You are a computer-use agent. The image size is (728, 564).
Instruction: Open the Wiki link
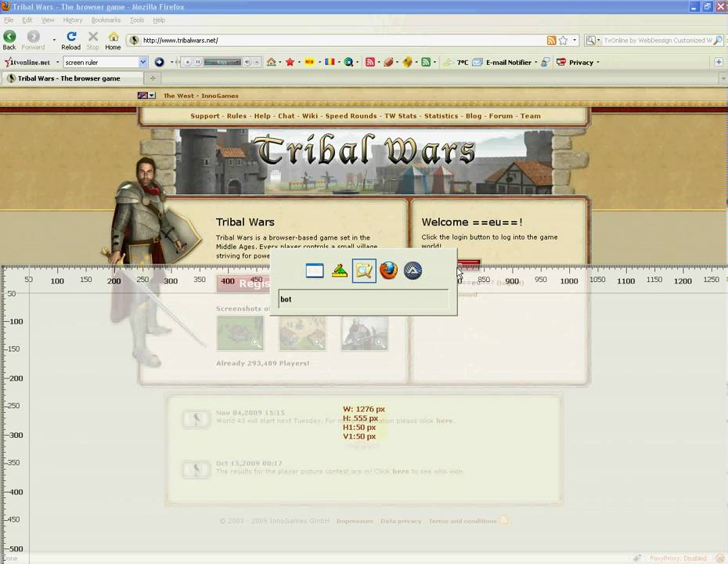tap(310, 116)
